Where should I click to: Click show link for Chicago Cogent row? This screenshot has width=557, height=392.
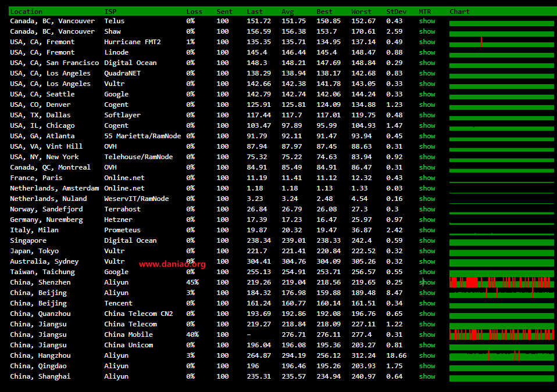tap(427, 125)
